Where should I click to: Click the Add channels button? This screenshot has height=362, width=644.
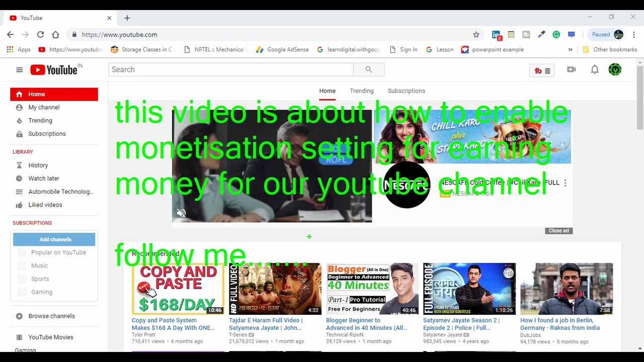click(54, 239)
